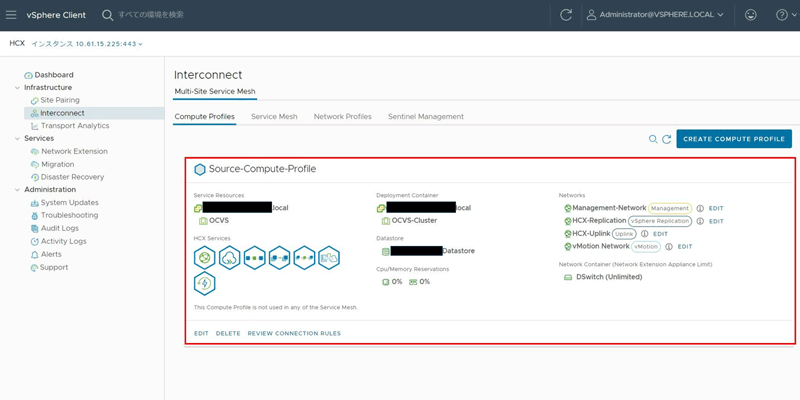Click the info icon next to HCX-Uplink
The height and width of the screenshot is (400, 800).
(644, 234)
